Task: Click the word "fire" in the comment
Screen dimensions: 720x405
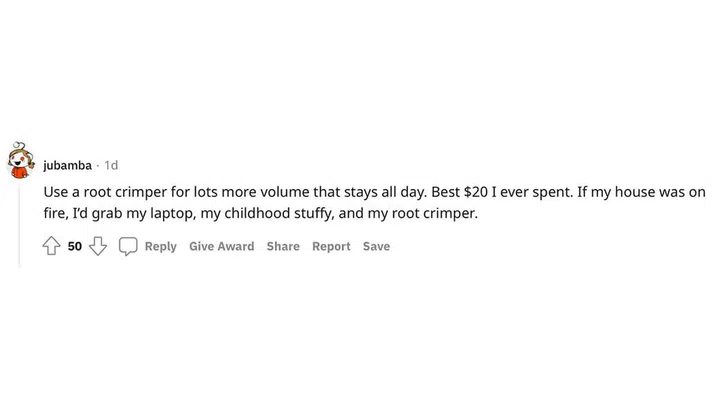Action: click(53, 213)
